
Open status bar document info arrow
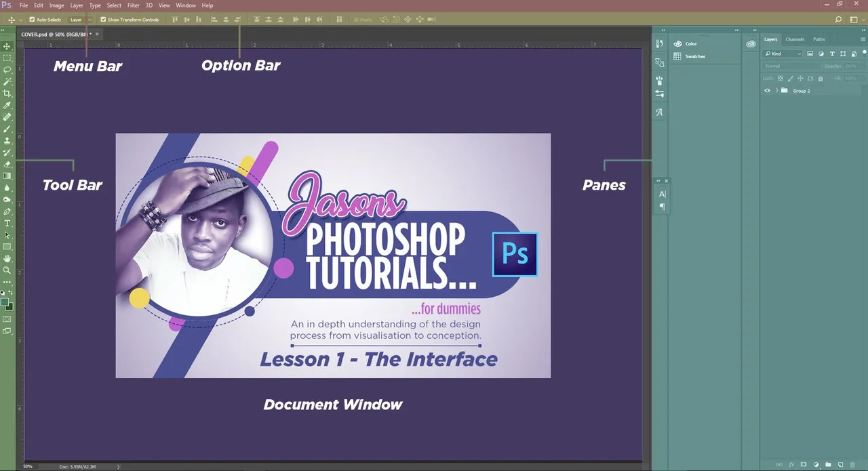[x=118, y=466]
